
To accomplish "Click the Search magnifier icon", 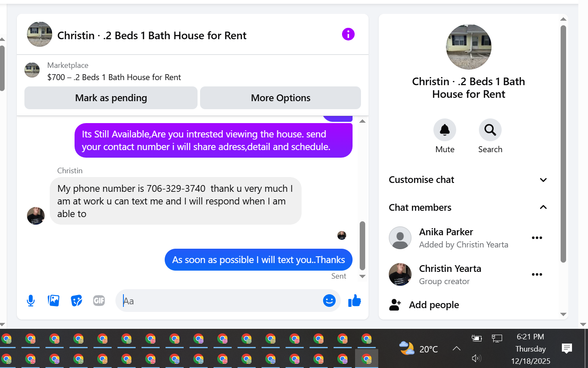I will tap(490, 130).
